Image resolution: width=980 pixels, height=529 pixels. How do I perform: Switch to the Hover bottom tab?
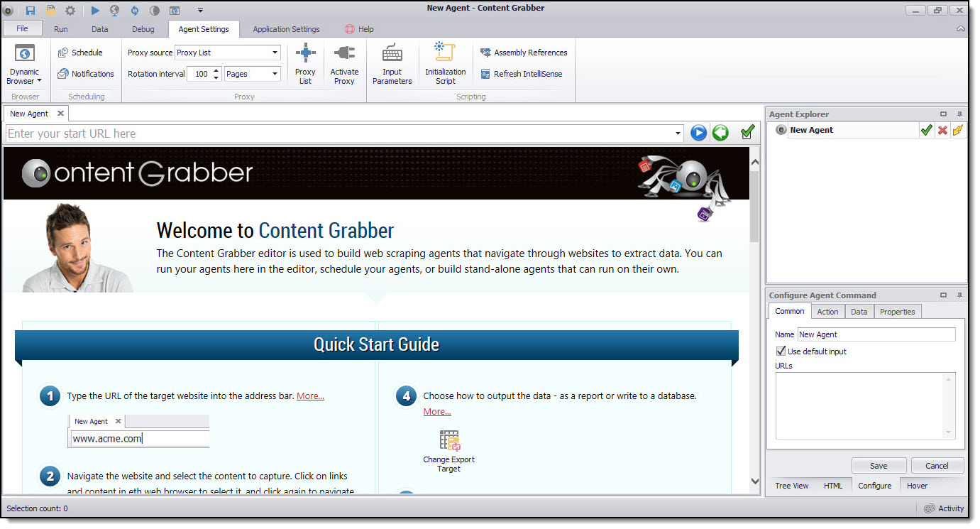pos(917,486)
